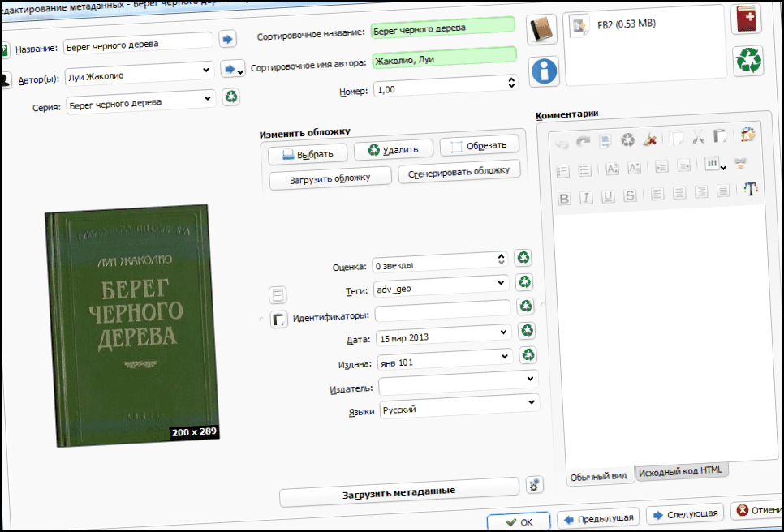This screenshot has height=532, width=784.
Task: Toggle bold formatting in comments
Action: click(x=564, y=198)
